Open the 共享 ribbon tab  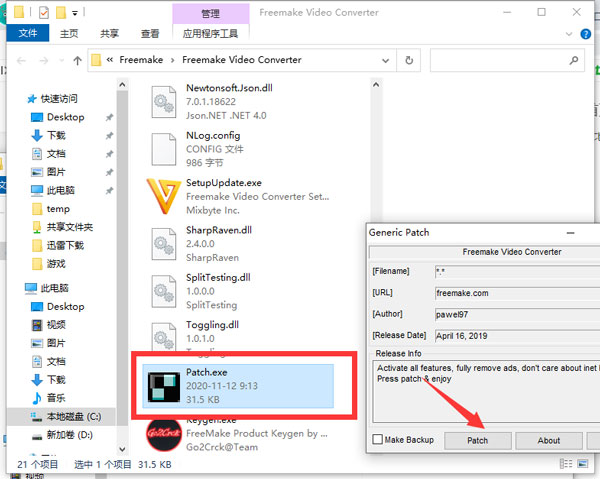tap(109, 34)
